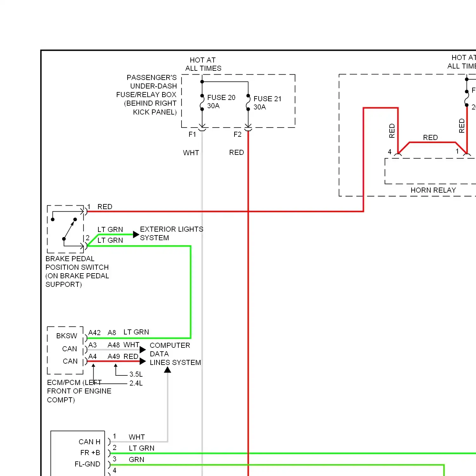Image resolution: width=476 pixels, height=476 pixels.
Task: Select the A3 pin label
Action: [92, 345]
